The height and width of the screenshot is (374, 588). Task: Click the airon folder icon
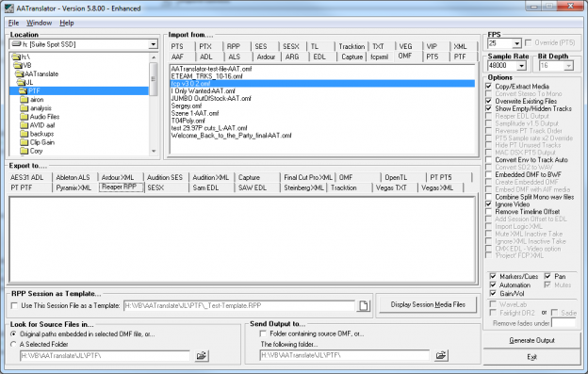tap(24, 100)
